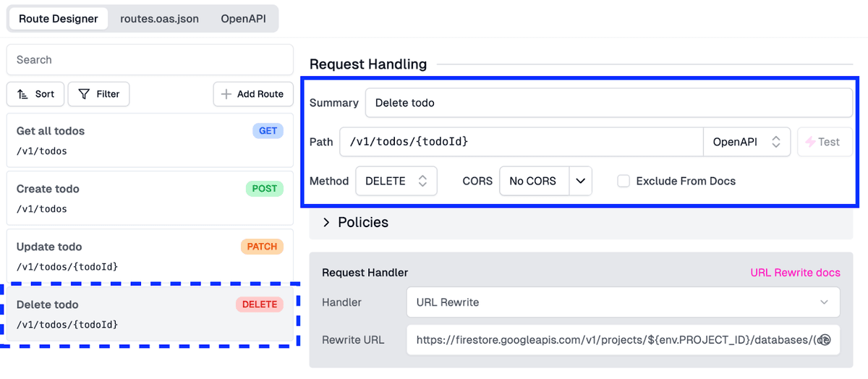This screenshot has height=379, width=868.
Task: Click the Sort button
Action: pyautogui.click(x=35, y=94)
